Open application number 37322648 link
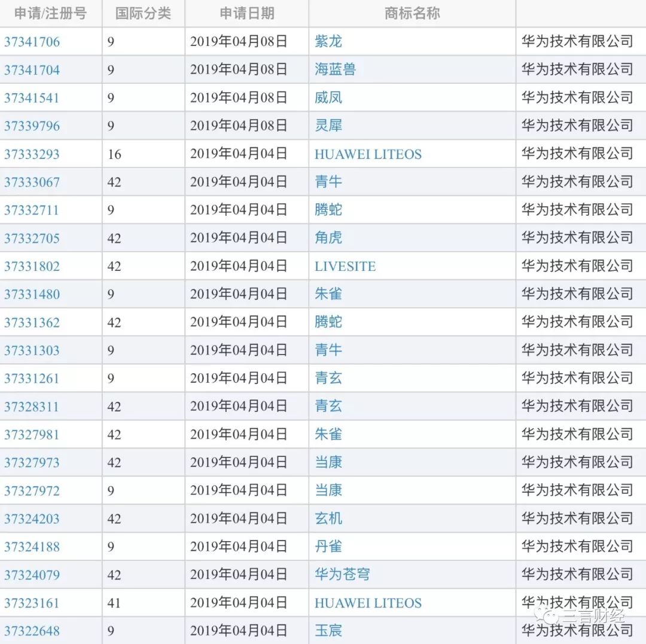 [x=32, y=631]
